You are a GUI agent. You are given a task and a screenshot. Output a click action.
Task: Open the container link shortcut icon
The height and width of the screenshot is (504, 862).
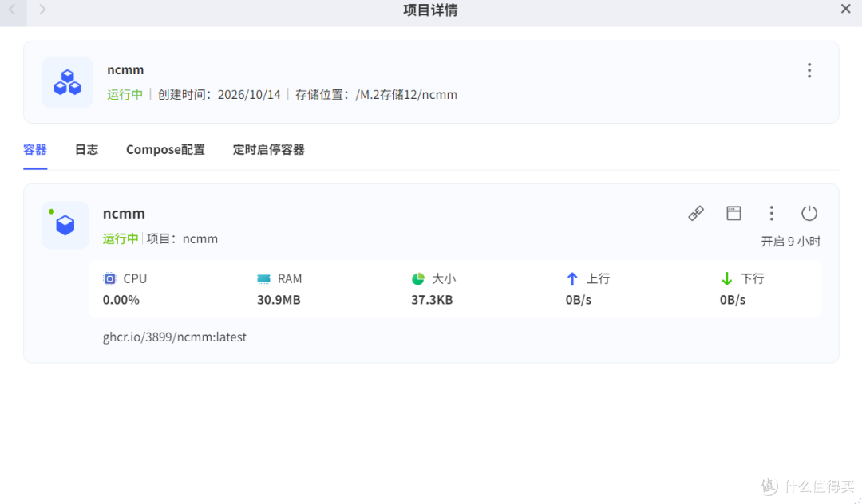point(696,213)
